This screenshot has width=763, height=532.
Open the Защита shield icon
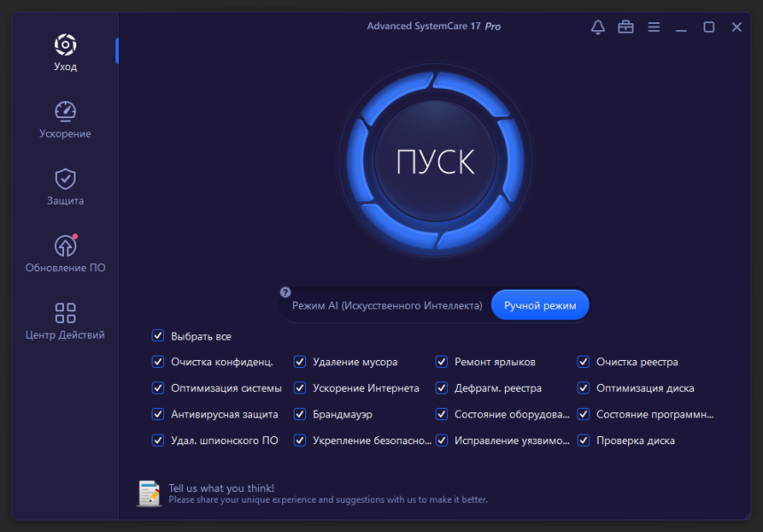(x=65, y=178)
